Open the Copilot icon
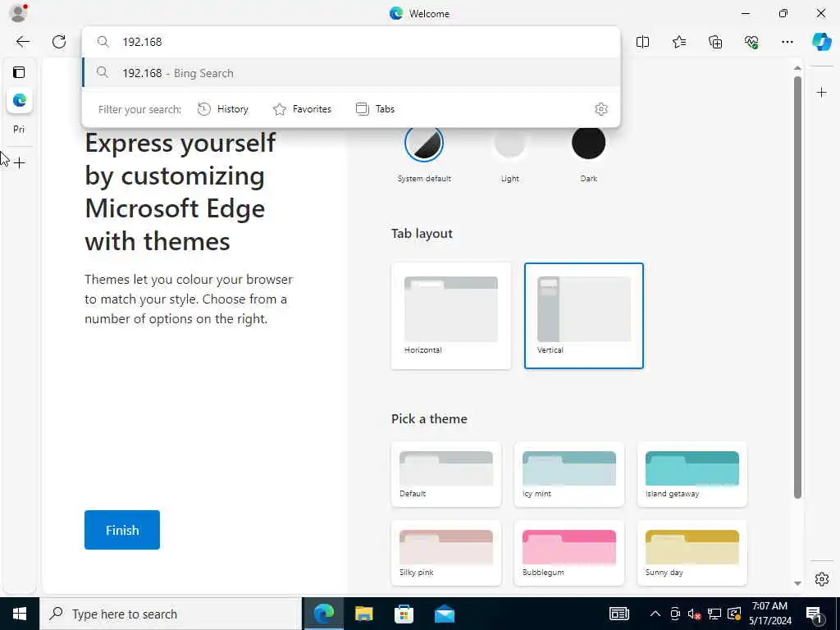 click(822, 42)
